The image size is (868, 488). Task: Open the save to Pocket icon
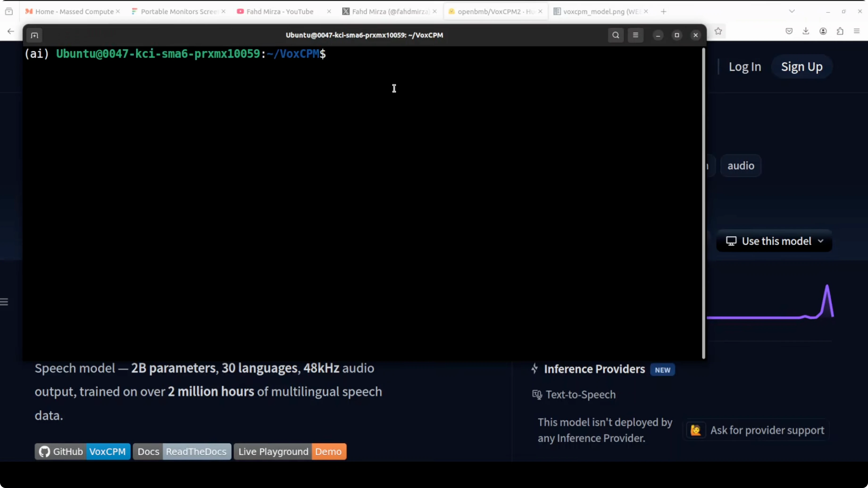pyautogui.click(x=789, y=31)
